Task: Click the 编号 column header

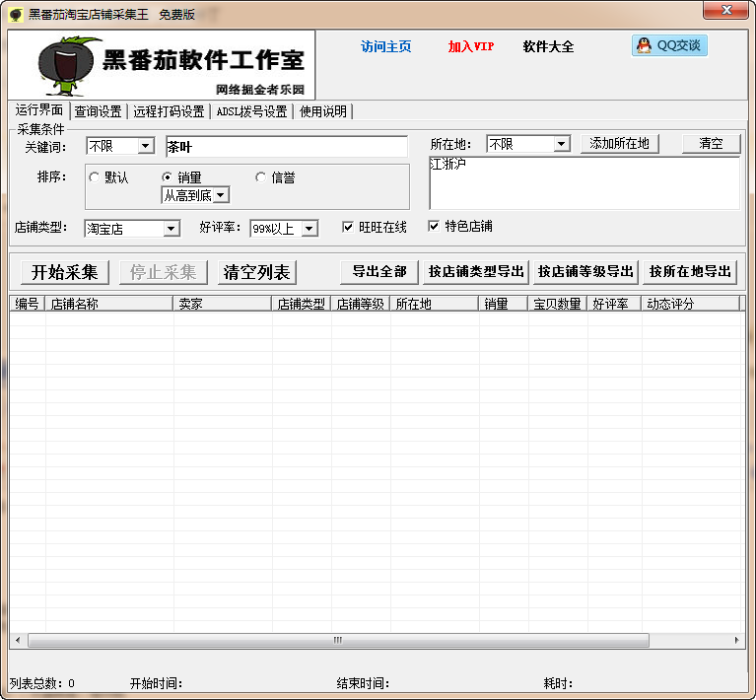Action: click(27, 304)
